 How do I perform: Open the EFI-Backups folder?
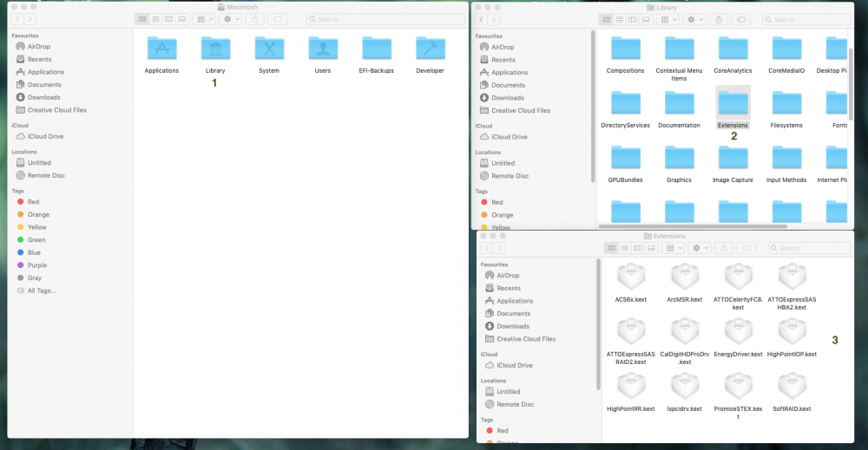point(377,49)
